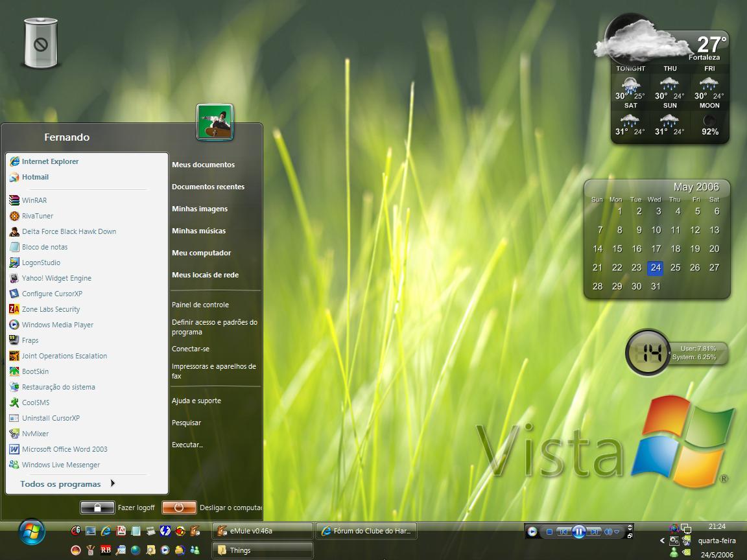The height and width of the screenshot is (560, 747).
Task: Expand Todos os programas
Action: click(x=67, y=484)
